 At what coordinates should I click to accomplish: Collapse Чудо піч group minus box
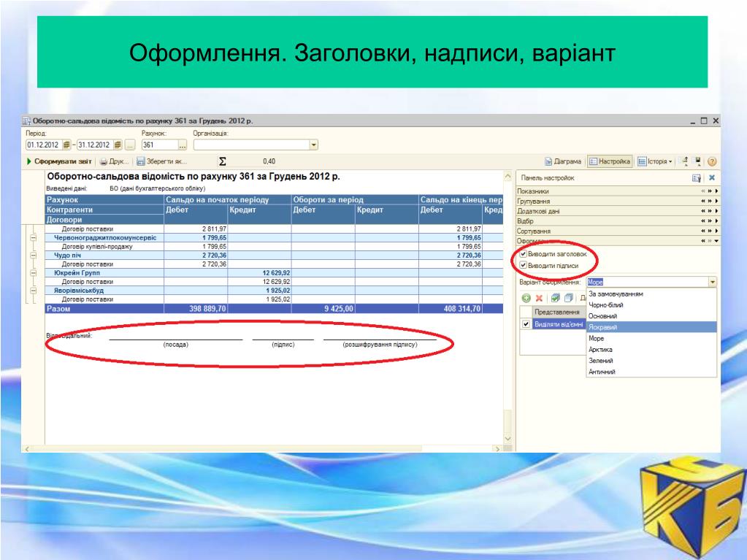[x=34, y=256]
